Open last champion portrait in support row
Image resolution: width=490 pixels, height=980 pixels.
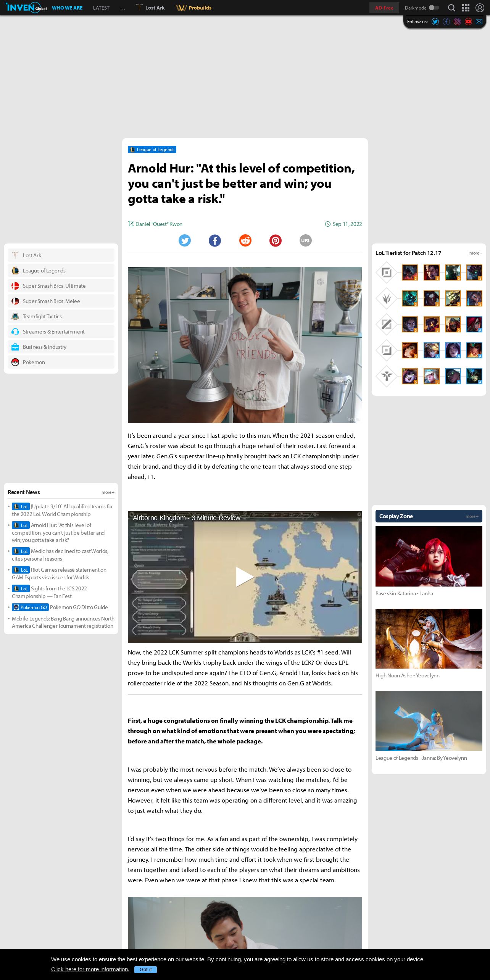coord(474,376)
